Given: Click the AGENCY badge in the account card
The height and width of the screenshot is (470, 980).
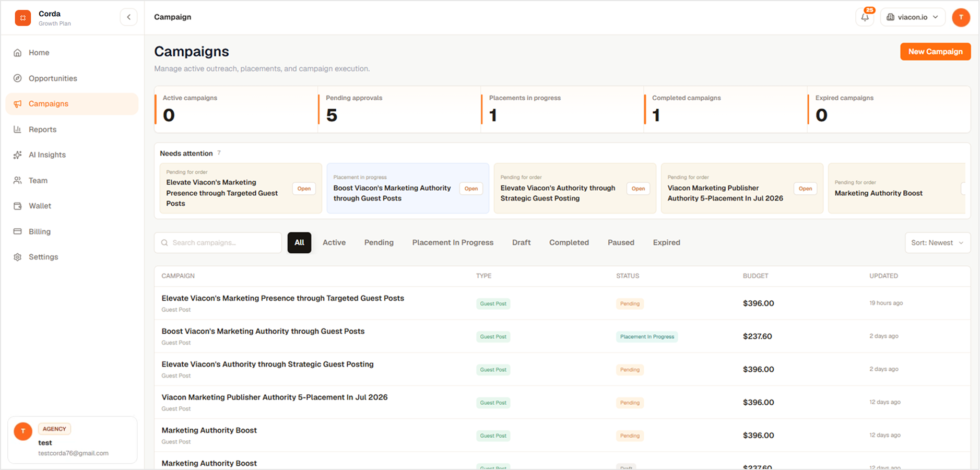Looking at the screenshot, I should coord(54,429).
